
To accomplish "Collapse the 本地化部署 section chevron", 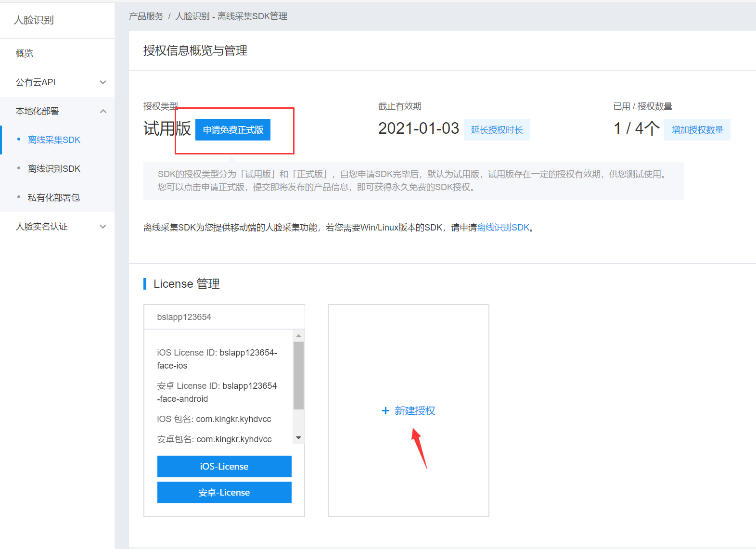I will (x=103, y=111).
